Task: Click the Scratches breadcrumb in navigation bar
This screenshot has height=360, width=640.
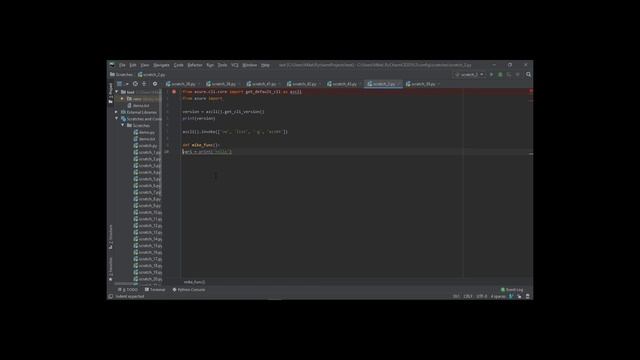Action: pos(121,75)
